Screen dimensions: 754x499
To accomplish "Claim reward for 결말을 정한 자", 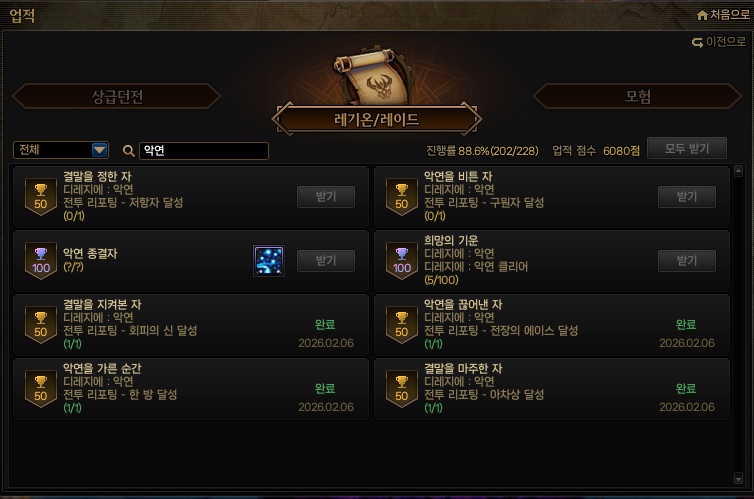I will coord(326,197).
